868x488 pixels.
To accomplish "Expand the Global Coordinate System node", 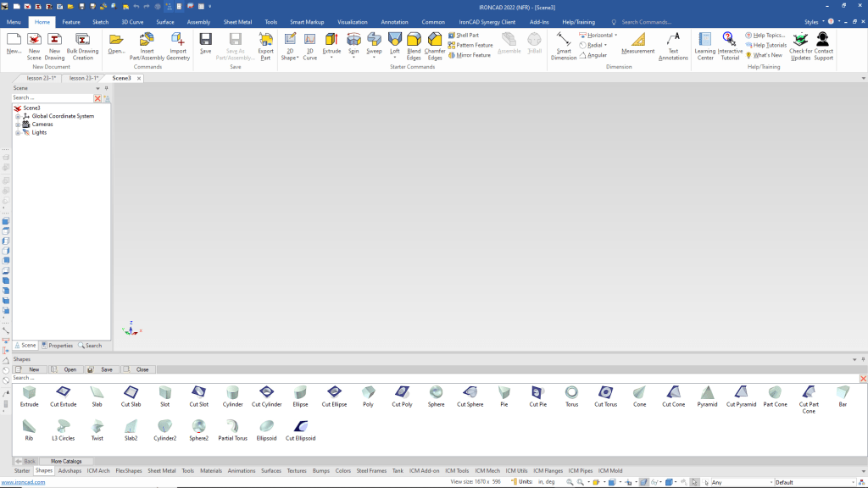I will click(17, 116).
